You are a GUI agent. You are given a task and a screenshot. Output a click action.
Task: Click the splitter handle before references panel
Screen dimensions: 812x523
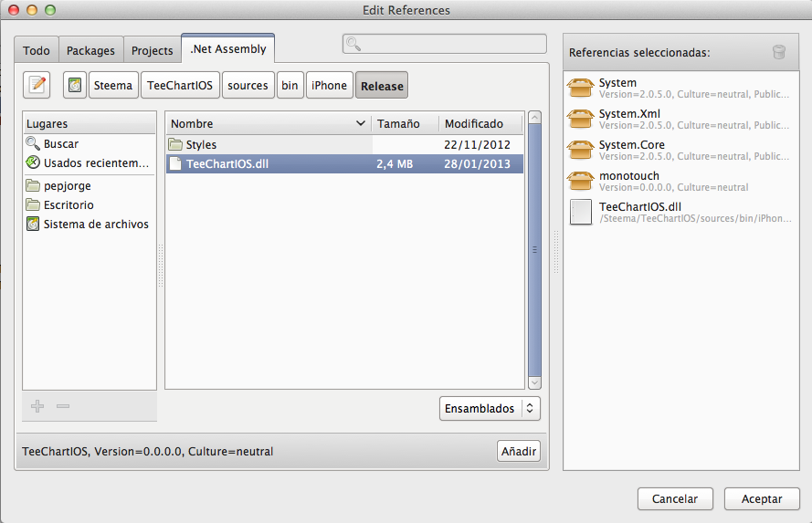click(x=556, y=252)
